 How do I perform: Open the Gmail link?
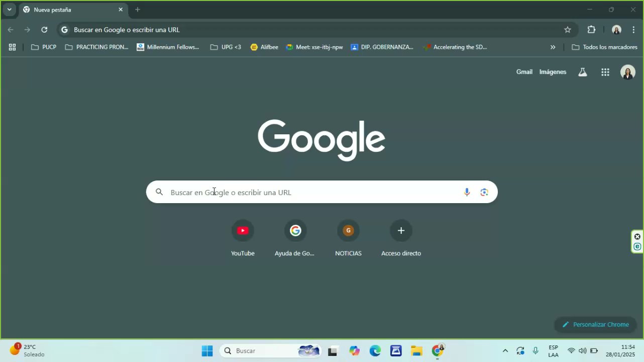tap(524, 72)
